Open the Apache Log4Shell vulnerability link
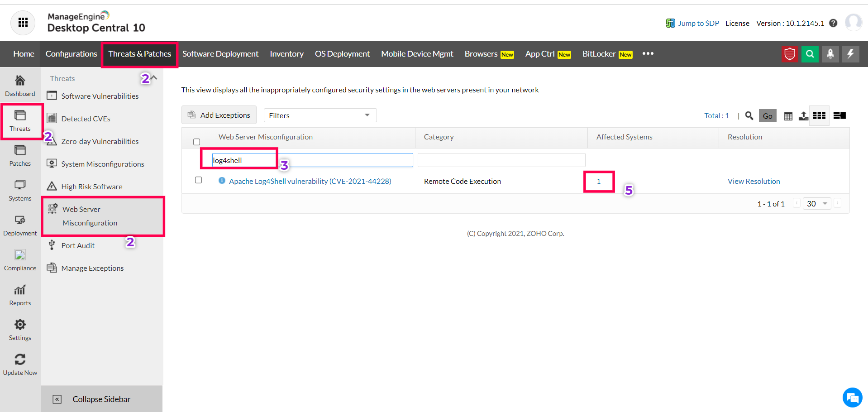The width and height of the screenshot is (868, 412). coord(310,181)
